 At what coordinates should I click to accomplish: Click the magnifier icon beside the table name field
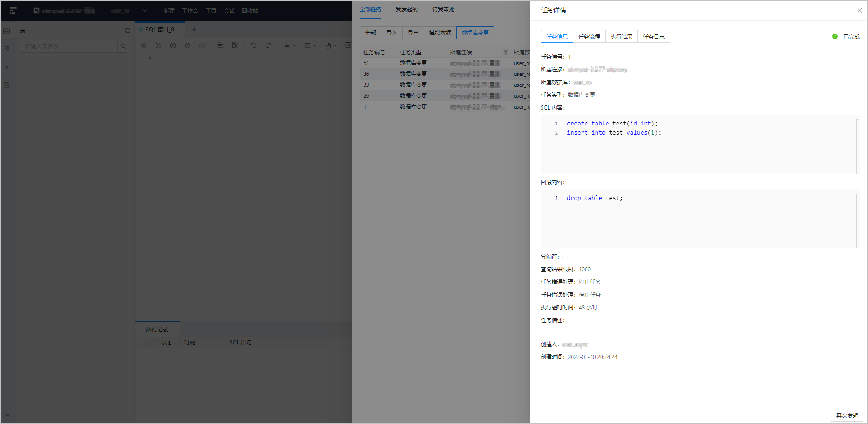point(123,46)
